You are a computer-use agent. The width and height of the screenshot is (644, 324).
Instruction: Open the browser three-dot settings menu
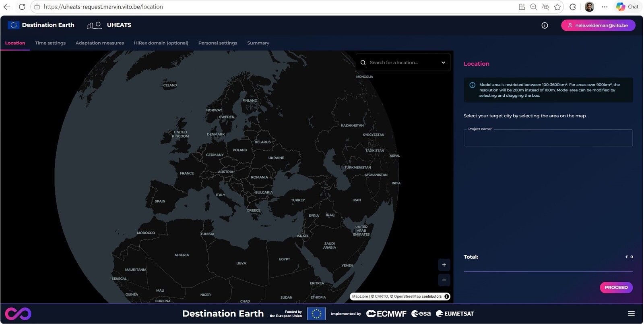pos(605,7)
